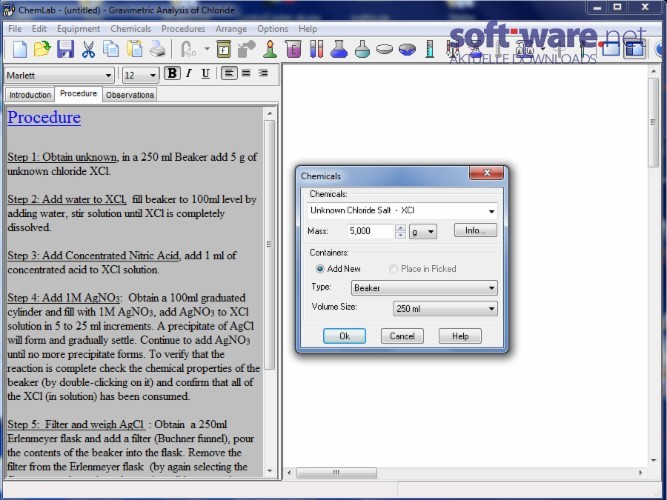The image size is (667, 500).
Task: Confirm with the Ok button
Action: pyautogui.click(x=344, y=336)
